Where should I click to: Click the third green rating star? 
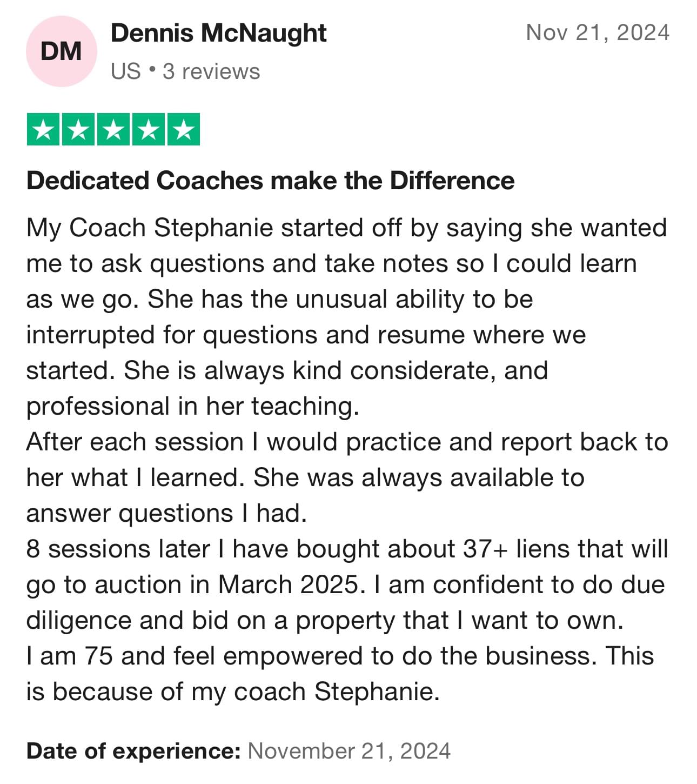coord(113,130)
